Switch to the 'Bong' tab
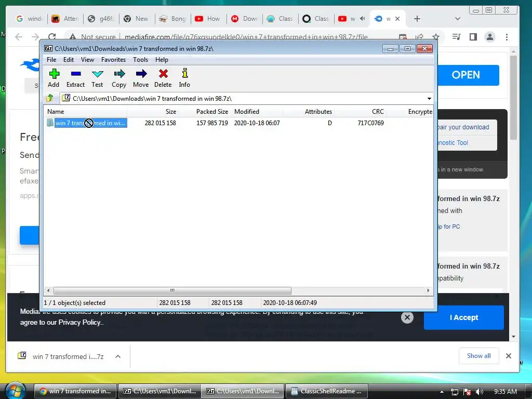The height and width of the screenshot is (399, 532). point(172,19)
